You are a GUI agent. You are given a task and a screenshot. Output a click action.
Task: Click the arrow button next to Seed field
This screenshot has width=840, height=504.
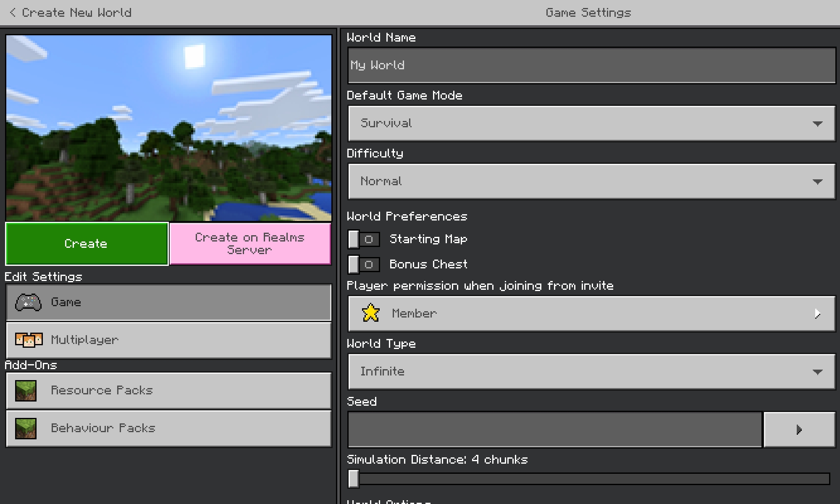[799, 430]
